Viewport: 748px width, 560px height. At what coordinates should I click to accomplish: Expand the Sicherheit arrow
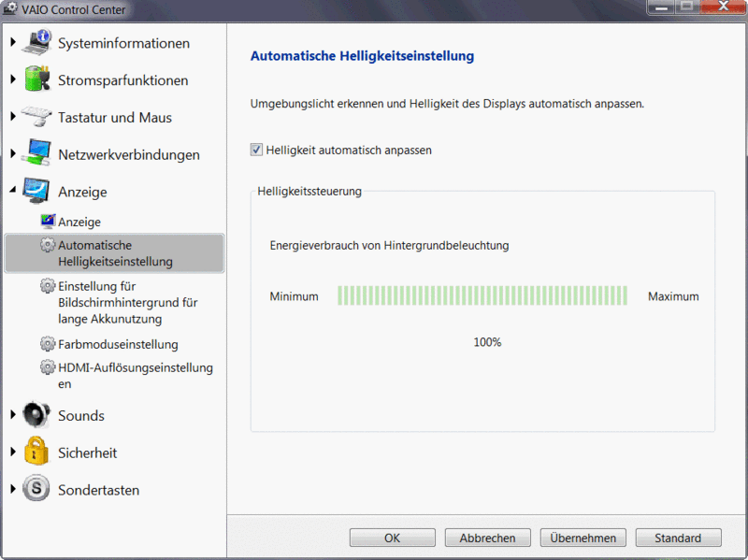(x=13, y=452)
